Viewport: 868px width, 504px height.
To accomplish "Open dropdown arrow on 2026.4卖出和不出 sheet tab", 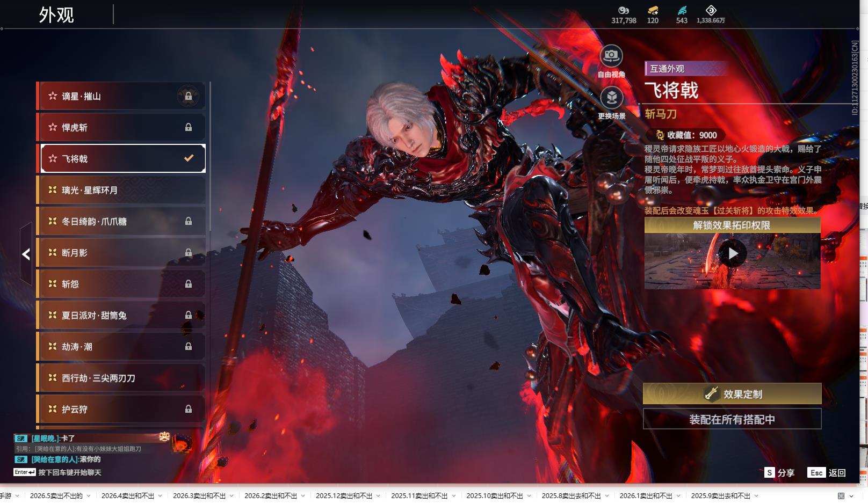I will tap(160, 496).
